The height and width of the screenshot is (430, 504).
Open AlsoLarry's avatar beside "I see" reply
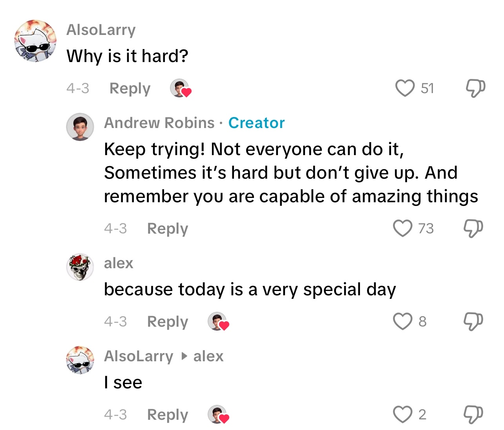point(80,360)
